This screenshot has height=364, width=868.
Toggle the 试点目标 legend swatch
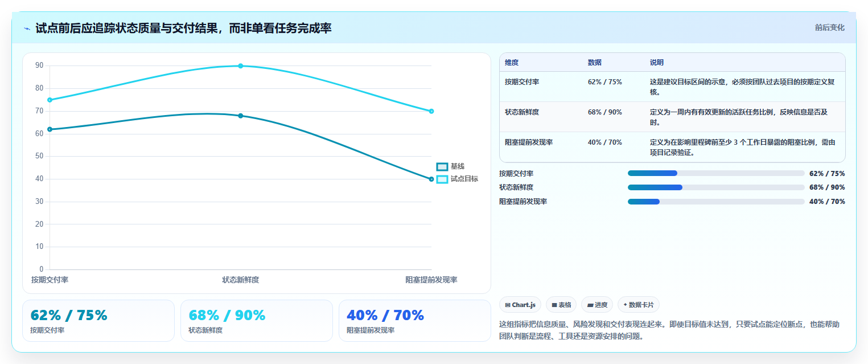442,179
